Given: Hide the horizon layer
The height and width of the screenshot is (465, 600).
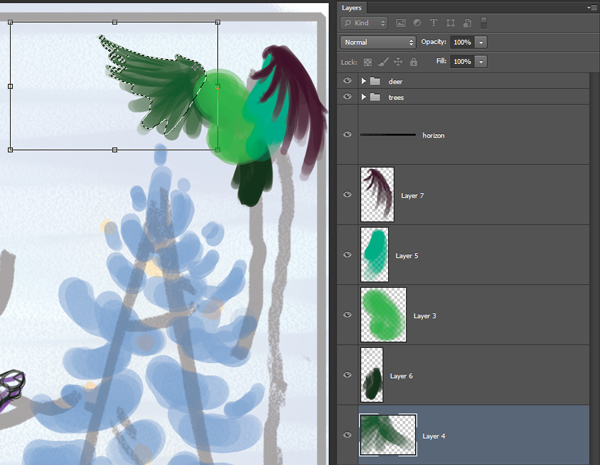Looking at the screenshot, I should coord(347,134).
